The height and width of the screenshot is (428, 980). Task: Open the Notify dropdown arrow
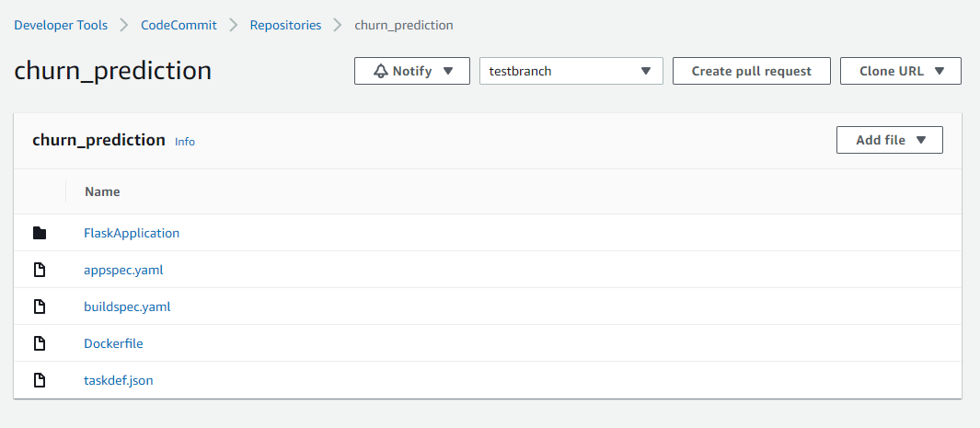(448, 71)
